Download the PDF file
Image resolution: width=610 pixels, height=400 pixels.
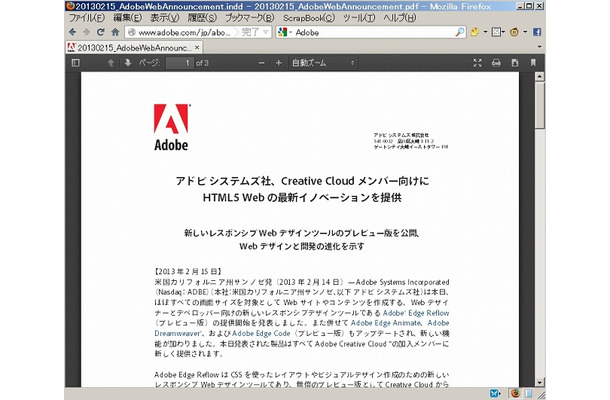click(x=515, y=63)
